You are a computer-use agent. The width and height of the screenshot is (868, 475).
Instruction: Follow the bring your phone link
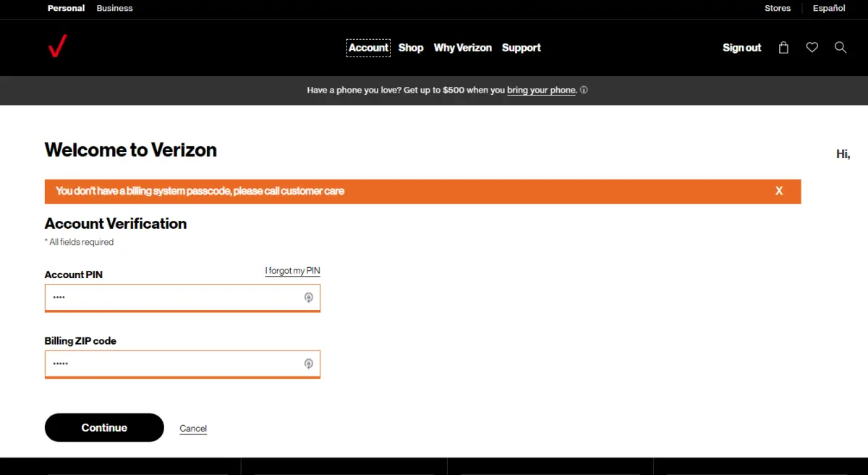(541, 91)
